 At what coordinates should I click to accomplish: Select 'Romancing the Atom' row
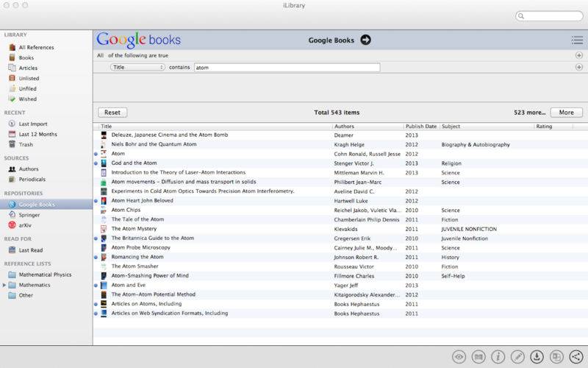click(340, 257)
